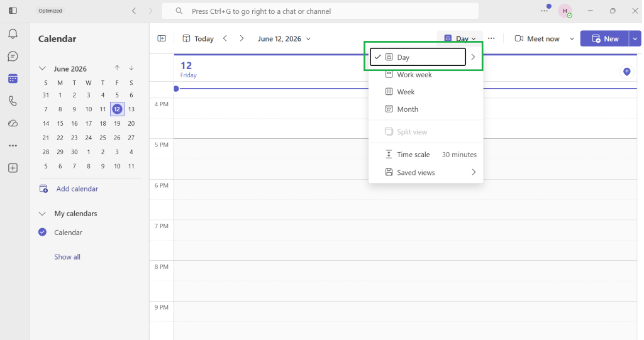This screenshot has height=340, width=644.
Task: Select June 24 in the mini calendar
Action: (x=88, y=138)
